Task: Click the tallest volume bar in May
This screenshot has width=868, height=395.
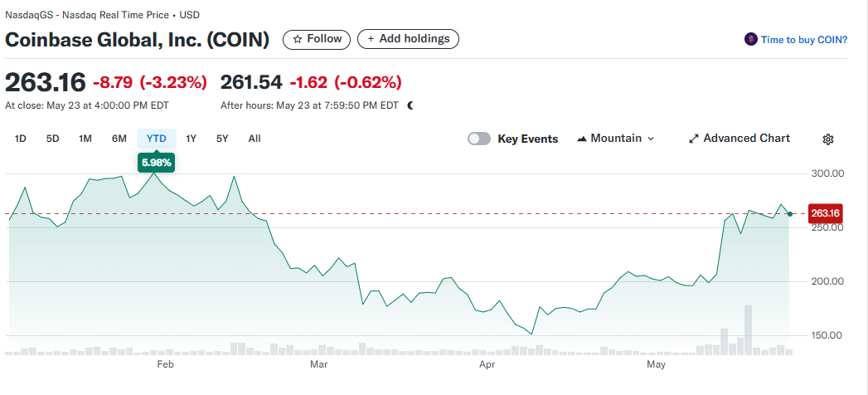Action: tap(748, 330)
